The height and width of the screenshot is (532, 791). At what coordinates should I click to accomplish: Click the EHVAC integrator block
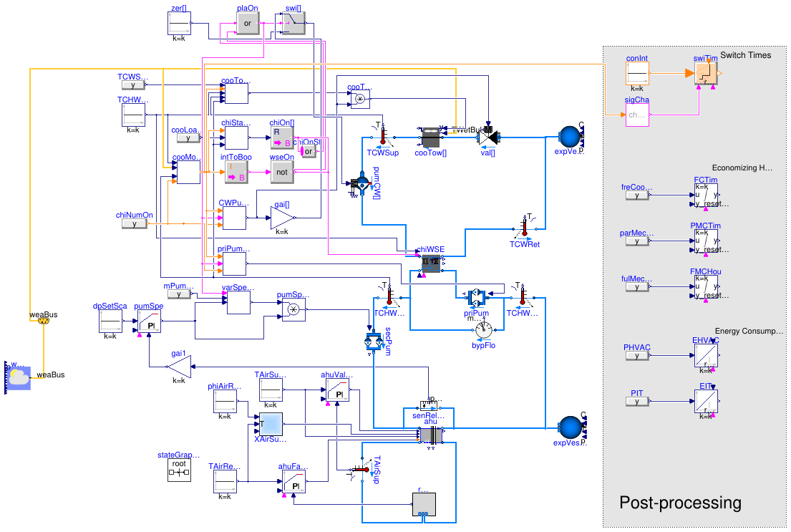click(x=707, y=355)
